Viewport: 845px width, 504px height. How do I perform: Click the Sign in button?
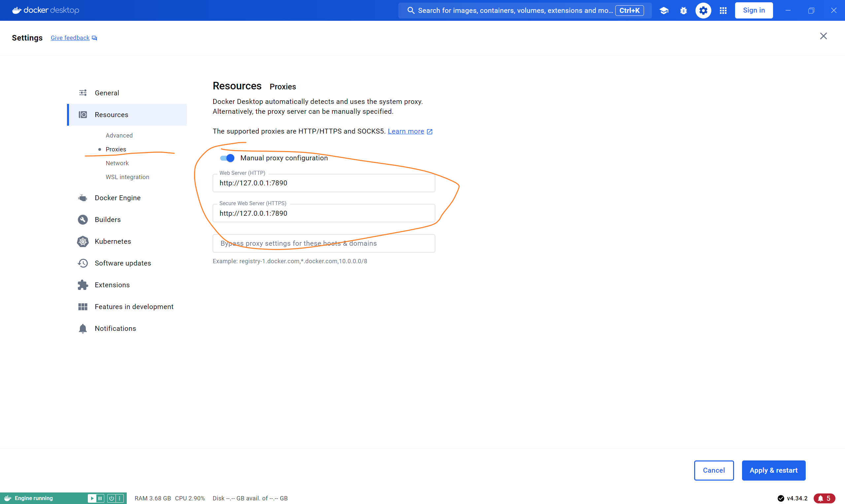point(754,10)
